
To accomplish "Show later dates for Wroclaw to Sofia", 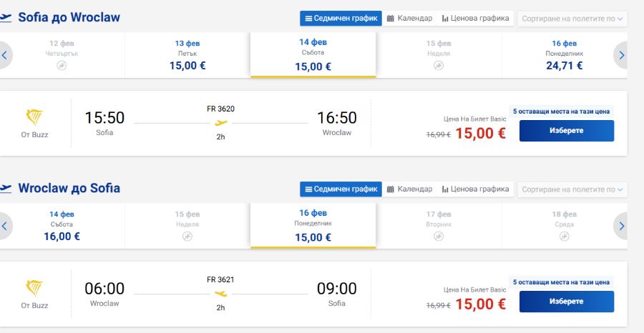I will 621,226.
